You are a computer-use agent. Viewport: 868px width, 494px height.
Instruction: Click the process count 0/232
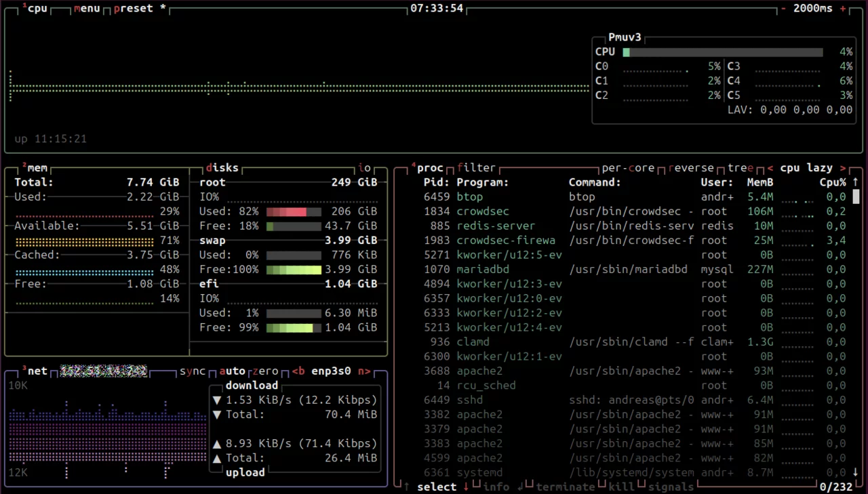tap(836, 487)
